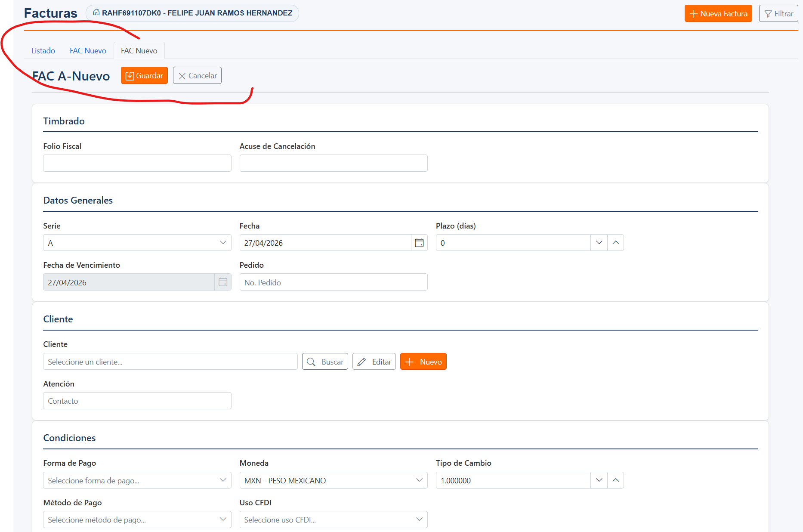Open the Fecha calendar picker icon
The height and width of the screenshot is (532, 803).
(419, 243)
